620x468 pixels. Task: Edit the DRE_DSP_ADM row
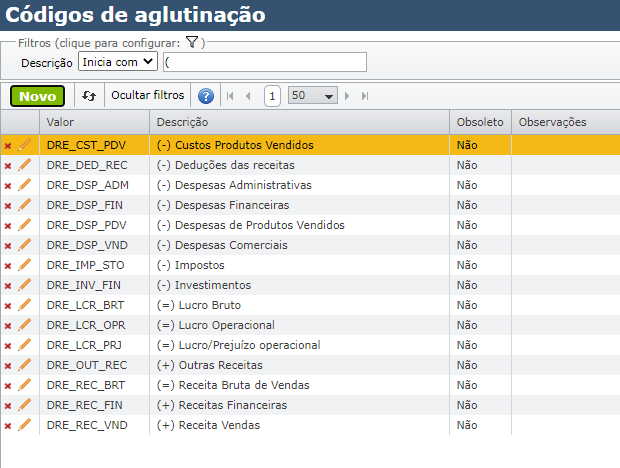[x=25, y=185]
